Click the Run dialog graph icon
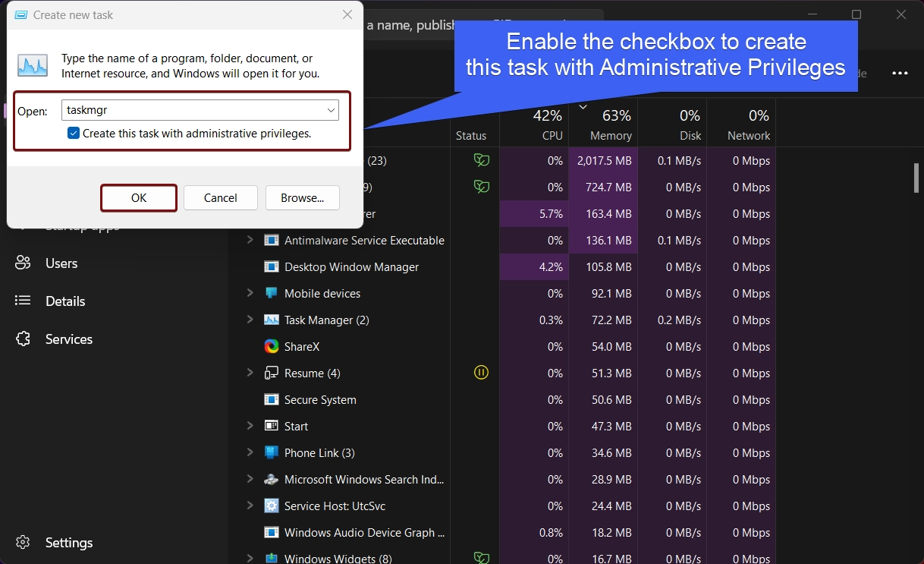924x564 pixels. coord(33,65)
